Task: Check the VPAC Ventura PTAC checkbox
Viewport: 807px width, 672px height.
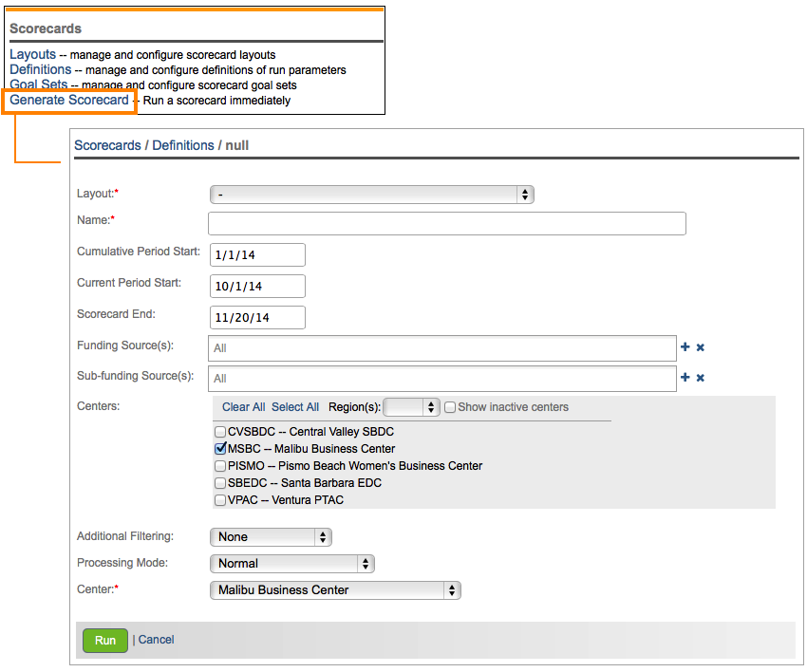Action: [221, 500]
